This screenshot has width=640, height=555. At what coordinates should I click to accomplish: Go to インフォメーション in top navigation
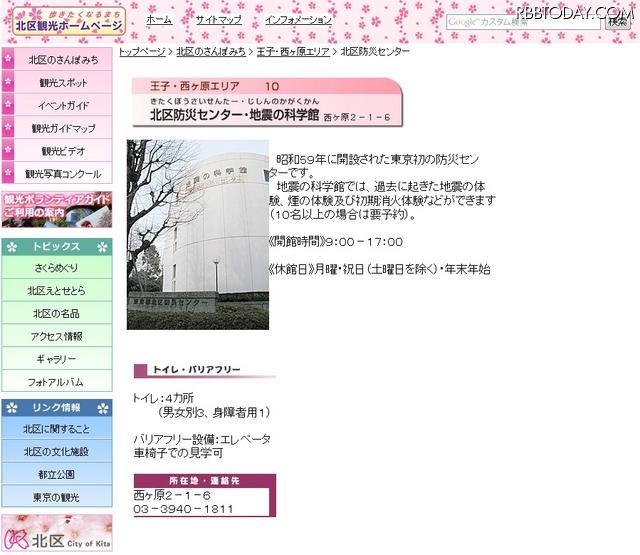[298, 20]
